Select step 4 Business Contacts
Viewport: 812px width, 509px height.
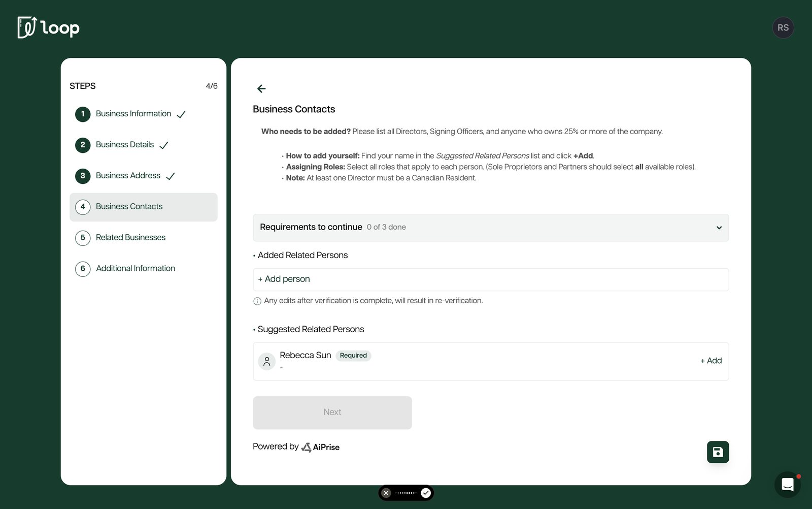point(144,207)
